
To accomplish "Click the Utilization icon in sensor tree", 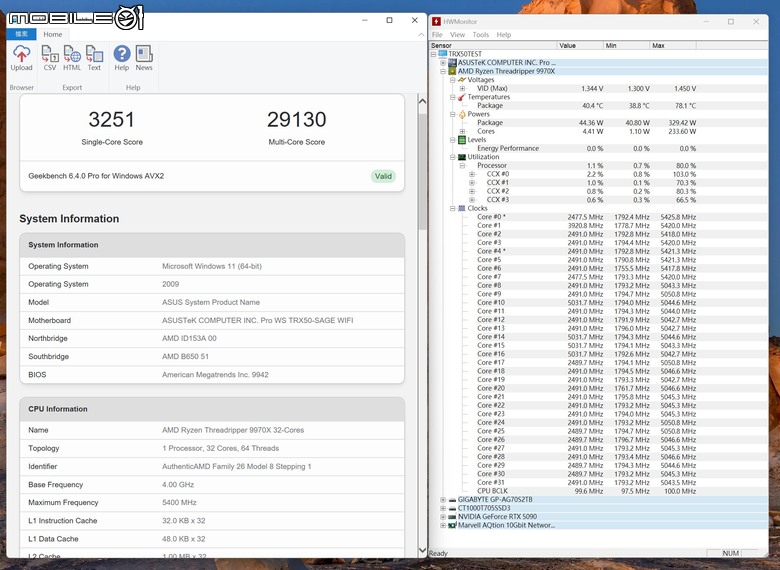I will coord(462,157).
